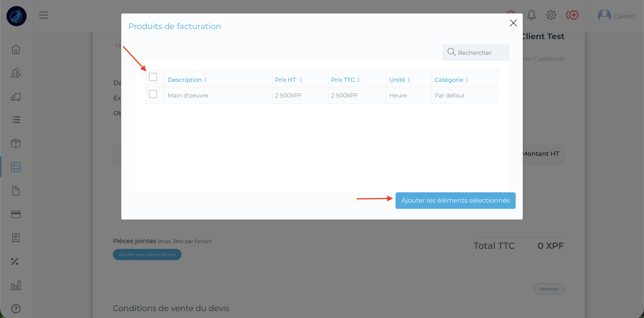Open the home dashboard sidebar icon

point(16,49)
